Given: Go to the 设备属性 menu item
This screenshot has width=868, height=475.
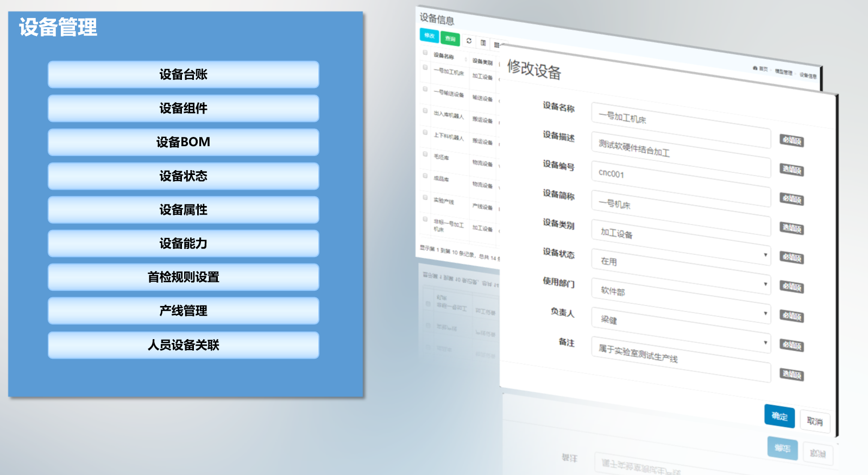Looking at the screenshot, I should pos(184,210).
